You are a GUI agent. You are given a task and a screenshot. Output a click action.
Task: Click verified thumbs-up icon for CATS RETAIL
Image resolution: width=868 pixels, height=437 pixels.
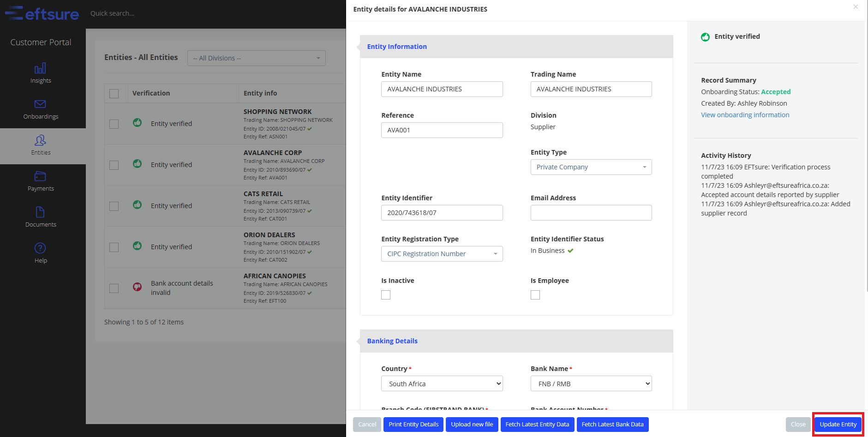pos(137,205)
